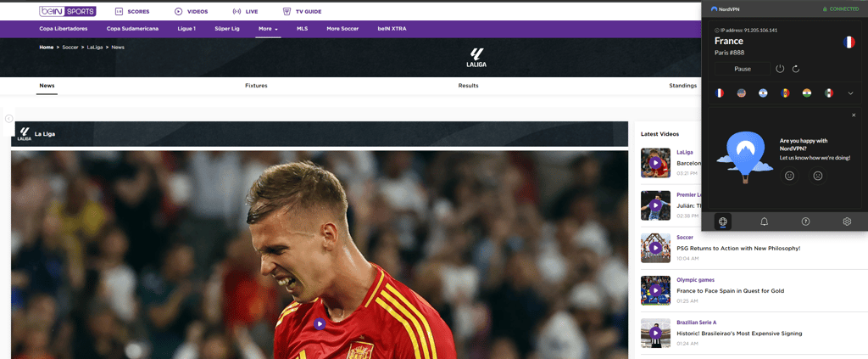Click the Soccer category label above PSG
Screen dimensions: 868x359
click(685, 237)
